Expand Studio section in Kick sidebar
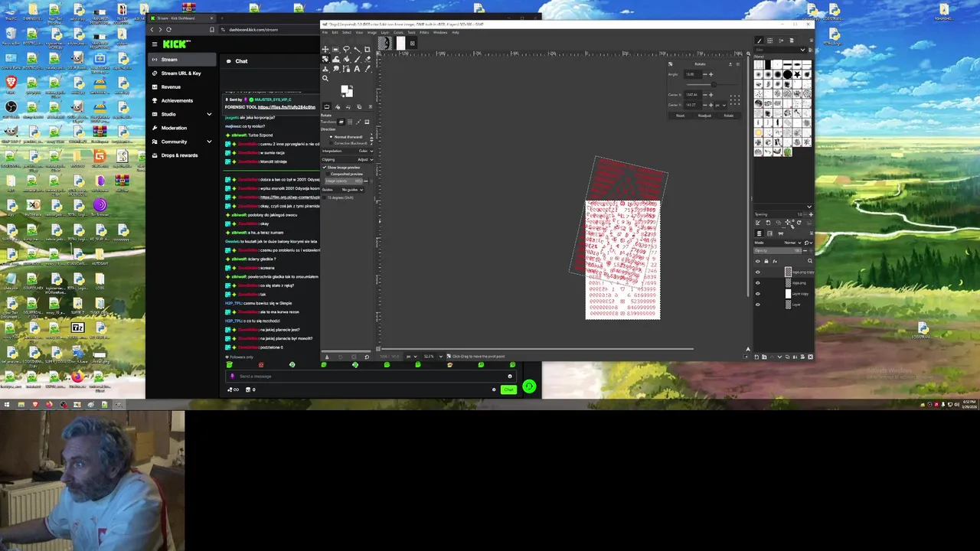 (x=209, y=114)
